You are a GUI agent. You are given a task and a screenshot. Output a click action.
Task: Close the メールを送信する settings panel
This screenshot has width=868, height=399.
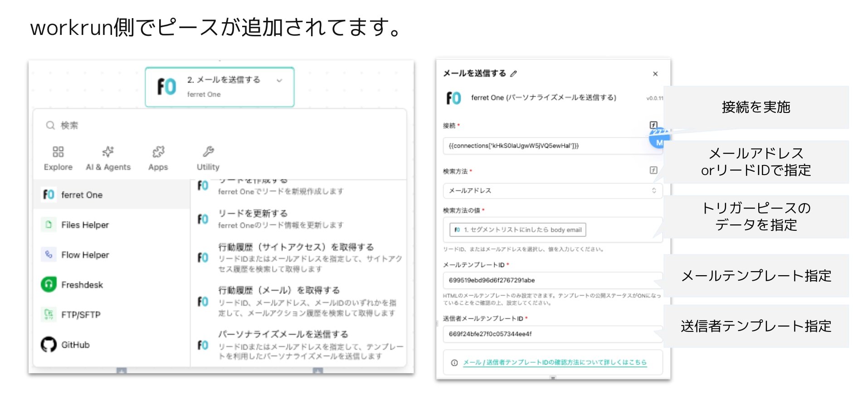point(655,74)
